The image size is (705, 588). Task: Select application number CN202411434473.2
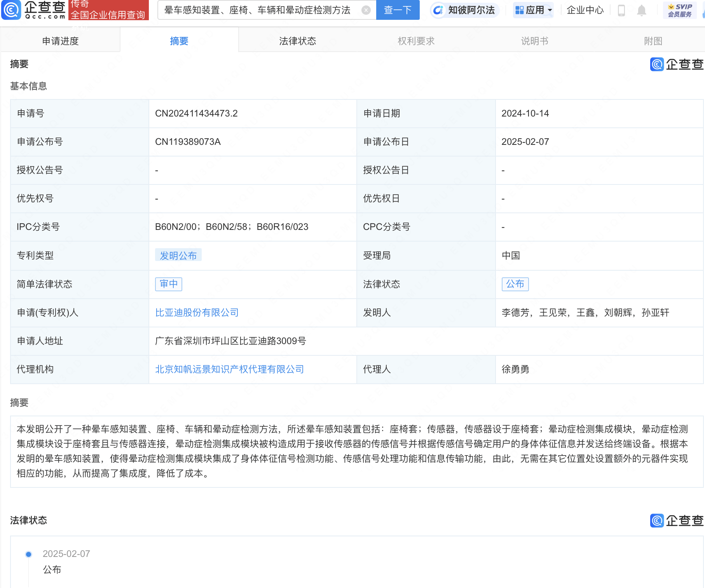196,113
